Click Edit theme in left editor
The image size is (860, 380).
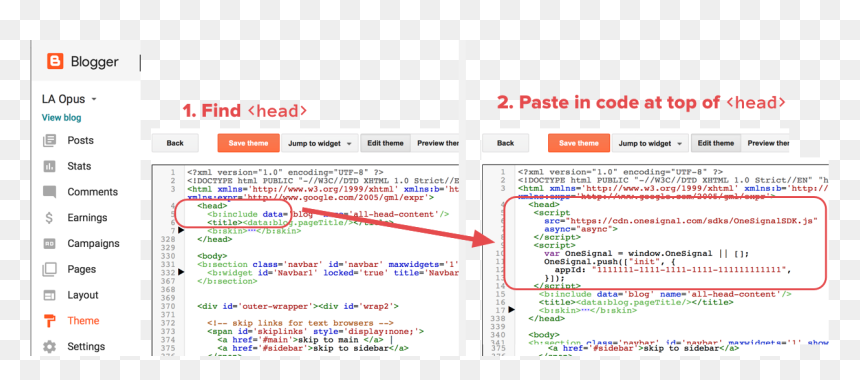tap(386, 143)
